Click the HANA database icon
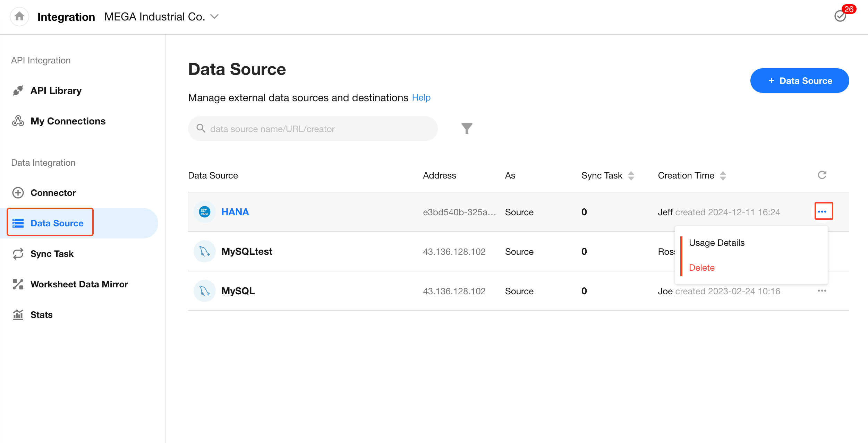 (205, 212)
